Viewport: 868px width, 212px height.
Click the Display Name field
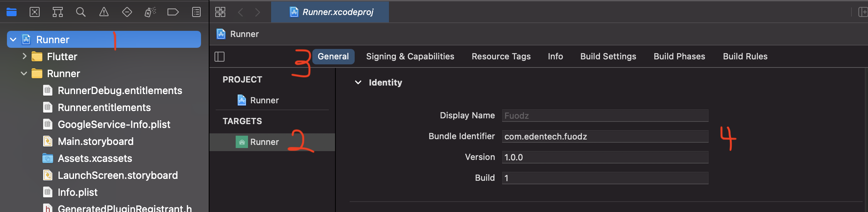click(x=605, y=116)
